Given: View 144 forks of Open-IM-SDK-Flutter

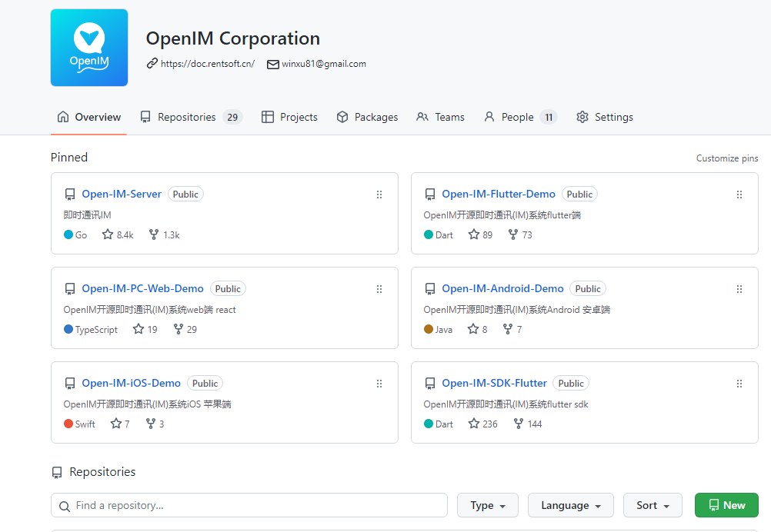Looking at the screenshot, I should tap(528, 424).
